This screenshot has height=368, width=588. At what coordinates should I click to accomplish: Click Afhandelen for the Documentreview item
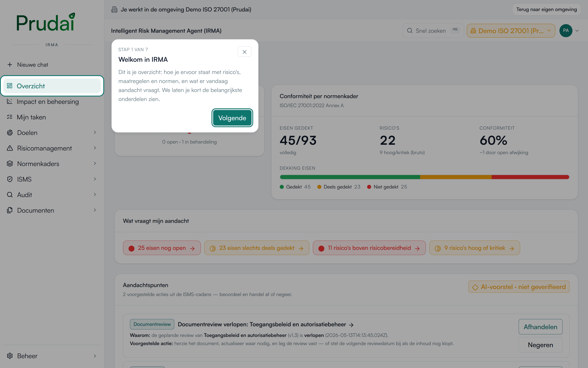point(540,327)
